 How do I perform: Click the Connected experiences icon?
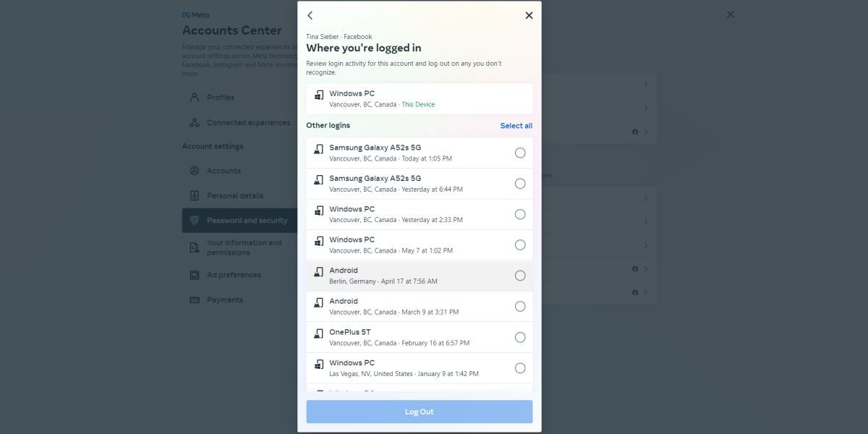click(194, 123)
